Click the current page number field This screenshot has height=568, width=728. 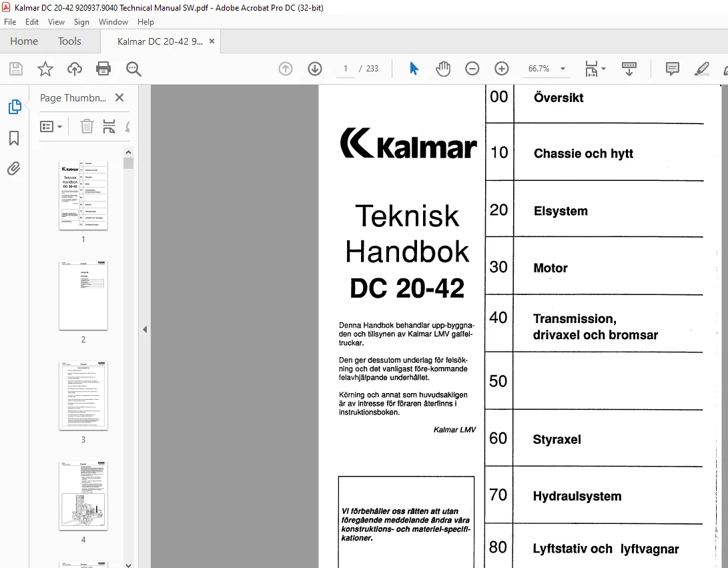click(346, 69)
